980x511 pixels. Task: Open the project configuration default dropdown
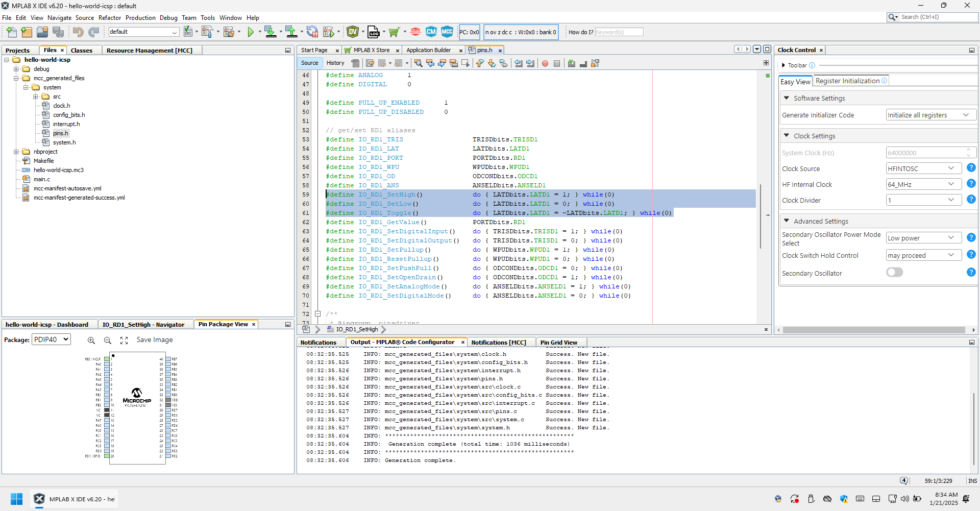coord(143,32)
